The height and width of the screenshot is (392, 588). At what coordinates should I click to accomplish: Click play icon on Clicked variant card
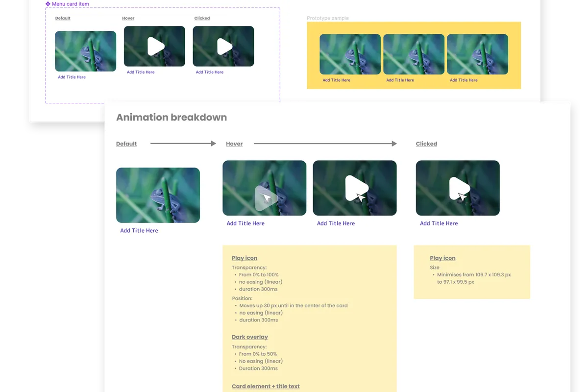225,47
